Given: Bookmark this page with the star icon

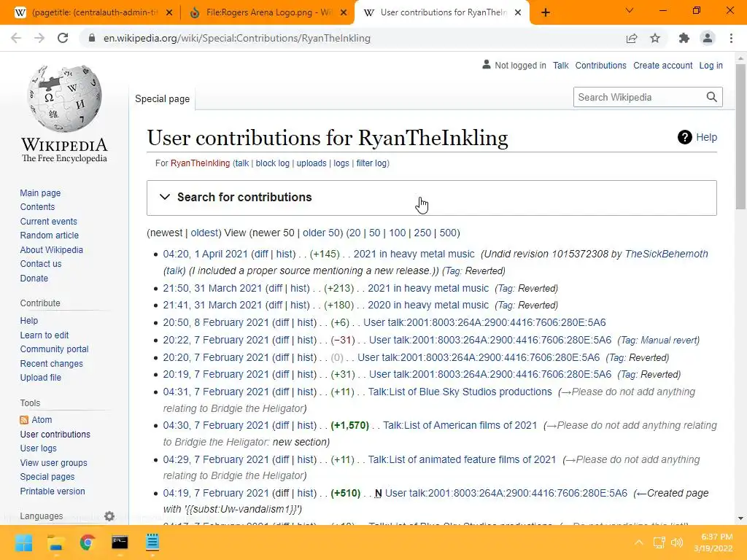Looking at the screenshot, I should [x=655, y=38].
